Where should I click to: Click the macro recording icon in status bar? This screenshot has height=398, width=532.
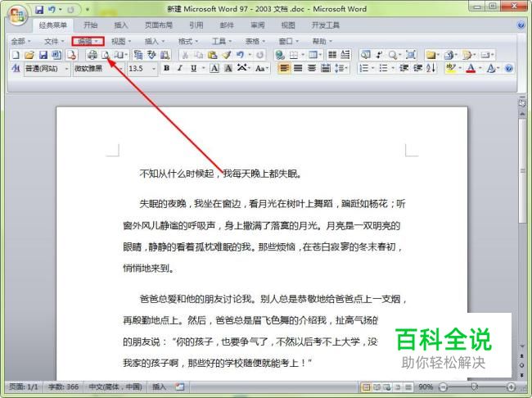[x=179, y=387]
